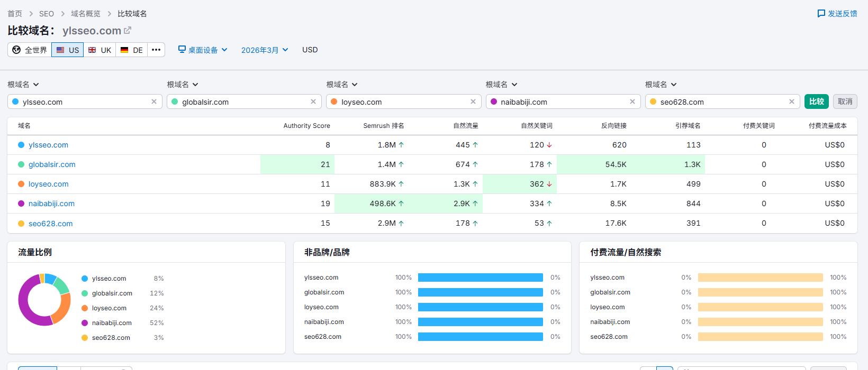Click 52% share value for naibabiji.com

click(x=157, y=323)
